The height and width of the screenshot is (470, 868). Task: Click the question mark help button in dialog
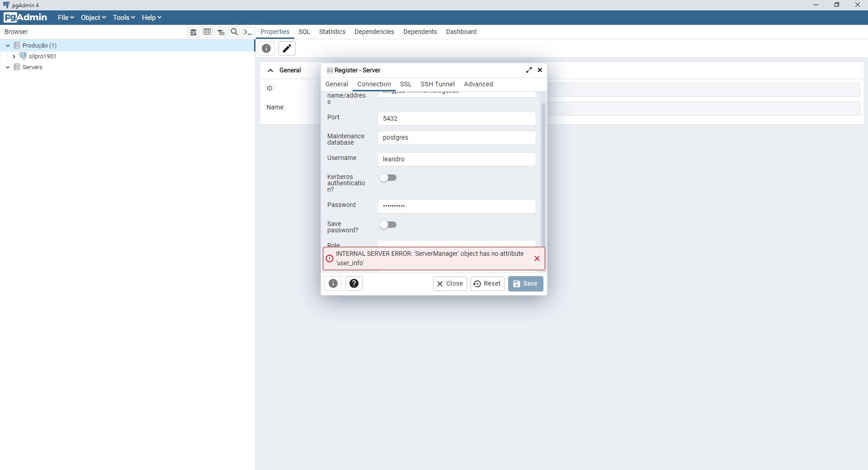[x=354, y=283]
